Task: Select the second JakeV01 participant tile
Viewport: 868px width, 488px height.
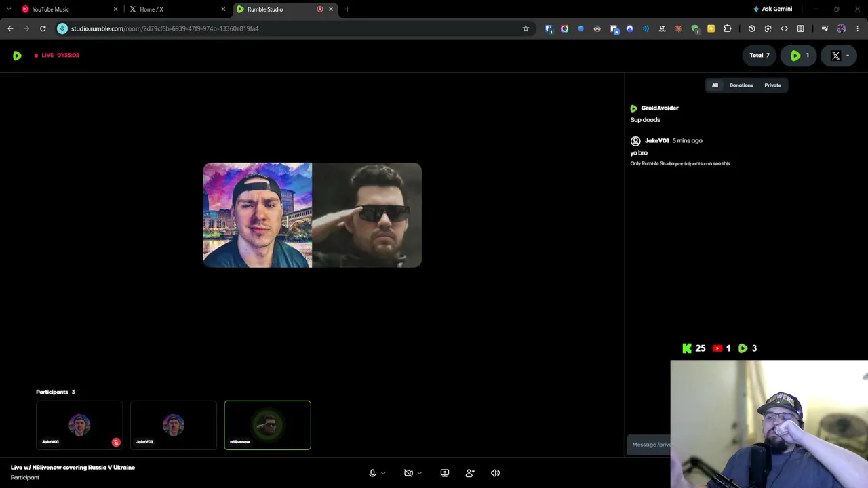Action: [x=174, y=425]
